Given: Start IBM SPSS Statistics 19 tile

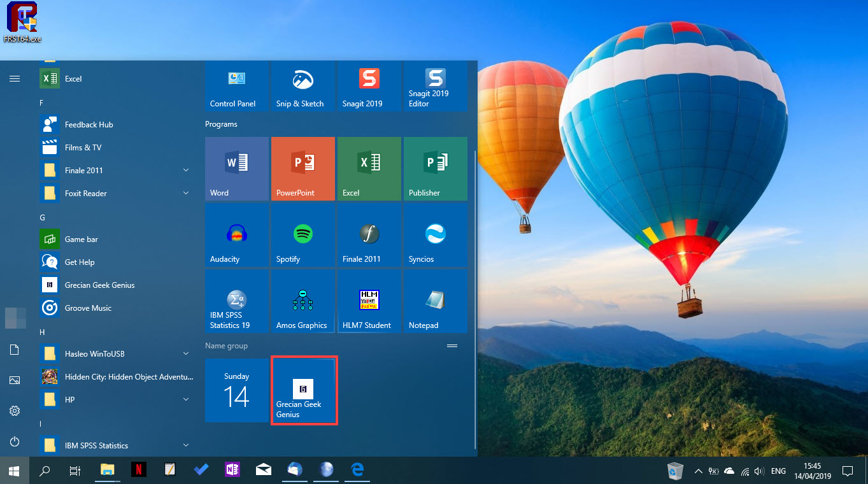Looking at the screenshot, I should click(x=236, y=301).
